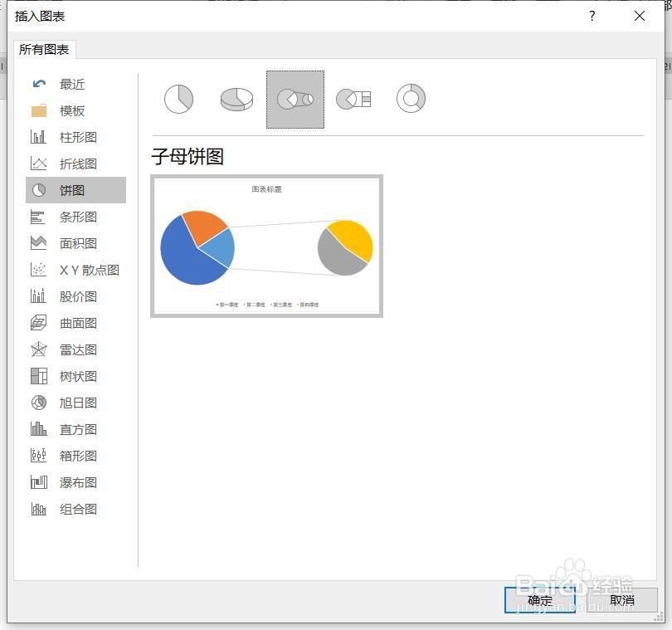
Task: Open dialog help via question mark
Action: [592, 16]
